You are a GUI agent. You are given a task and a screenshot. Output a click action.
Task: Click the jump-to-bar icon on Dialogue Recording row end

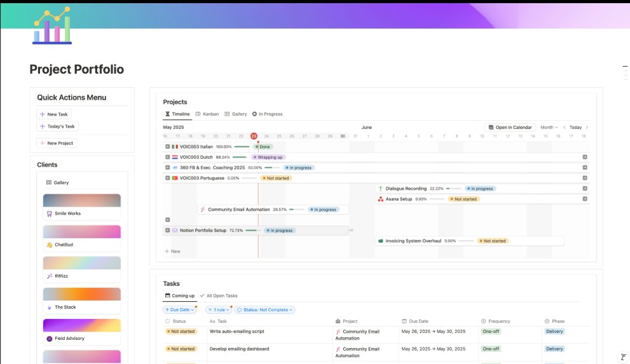tap(585, 189)
